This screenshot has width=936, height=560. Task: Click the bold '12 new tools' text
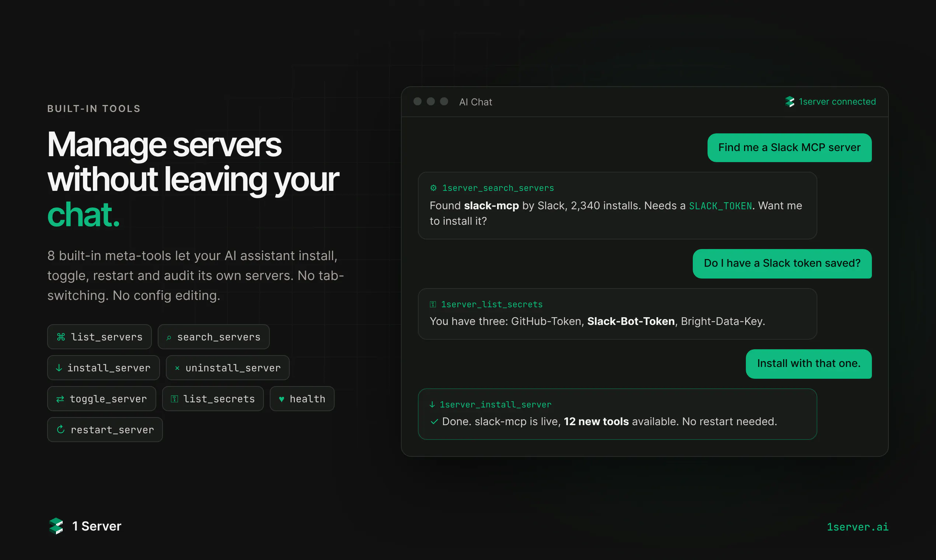click(x=596, y=421)
